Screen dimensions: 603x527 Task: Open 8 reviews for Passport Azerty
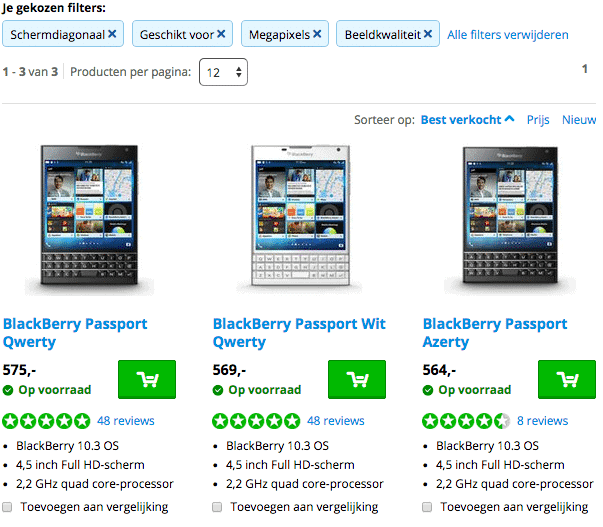[x=542, y=421]
